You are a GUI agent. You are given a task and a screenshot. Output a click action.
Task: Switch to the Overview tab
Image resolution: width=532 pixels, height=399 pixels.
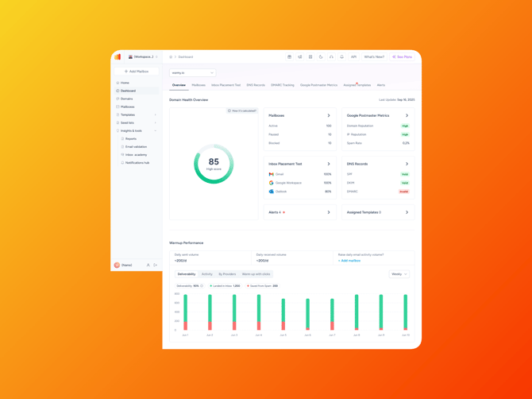pos(179,85)
